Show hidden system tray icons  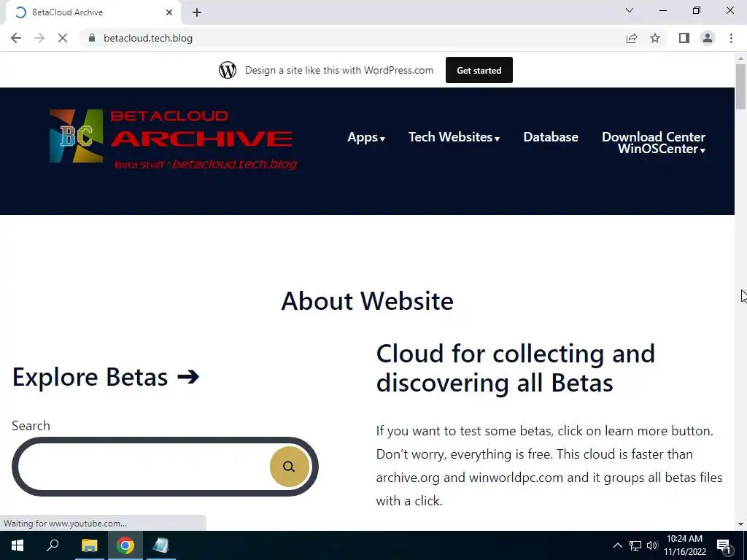617,545
